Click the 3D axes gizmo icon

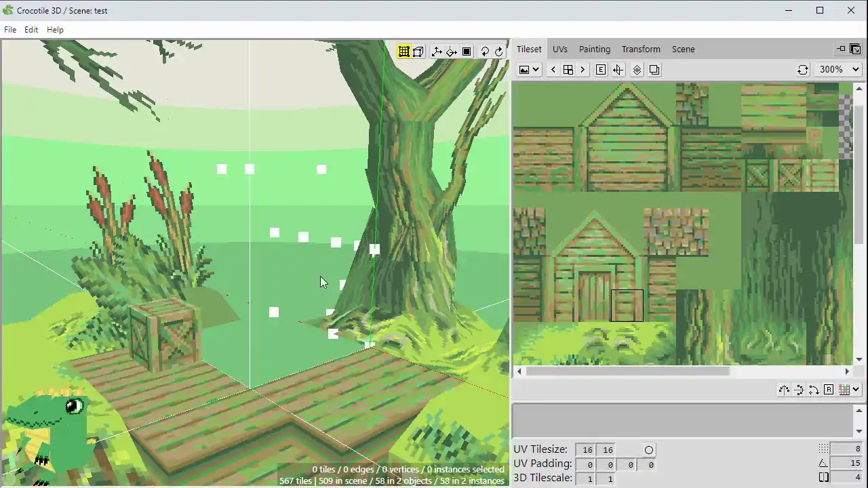437,52
